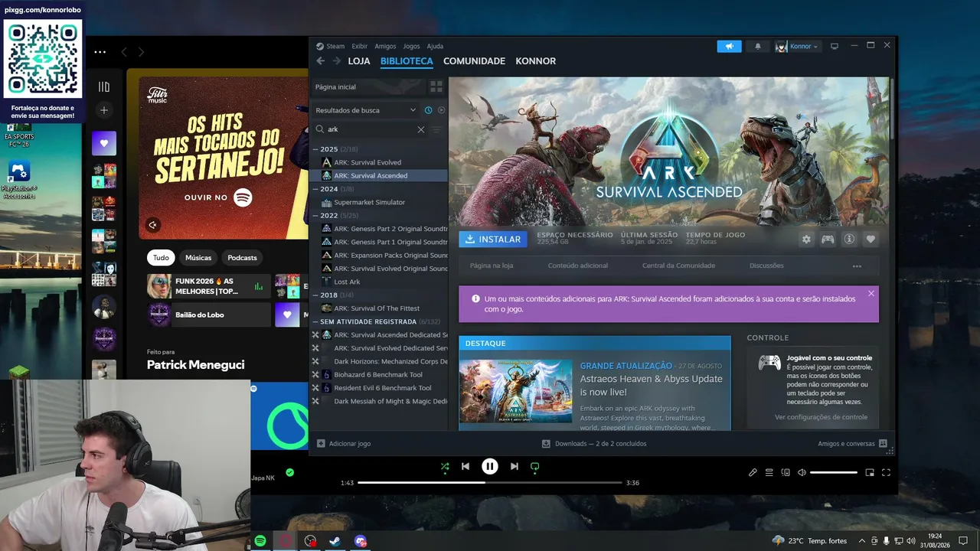The width and height of the screenshot is (980, 551).
Task: Open controller layout icon beside the gear
Action: [x=828, y=240]
